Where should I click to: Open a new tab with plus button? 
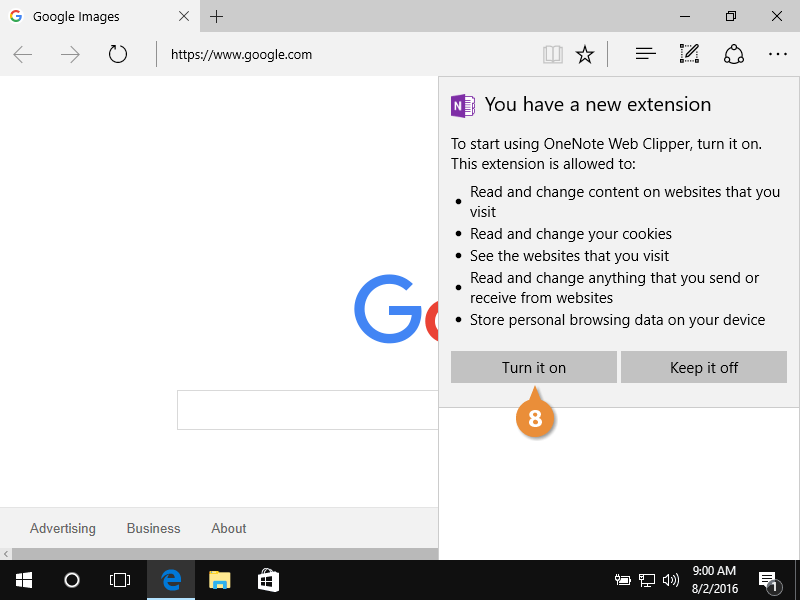point(217,16)
